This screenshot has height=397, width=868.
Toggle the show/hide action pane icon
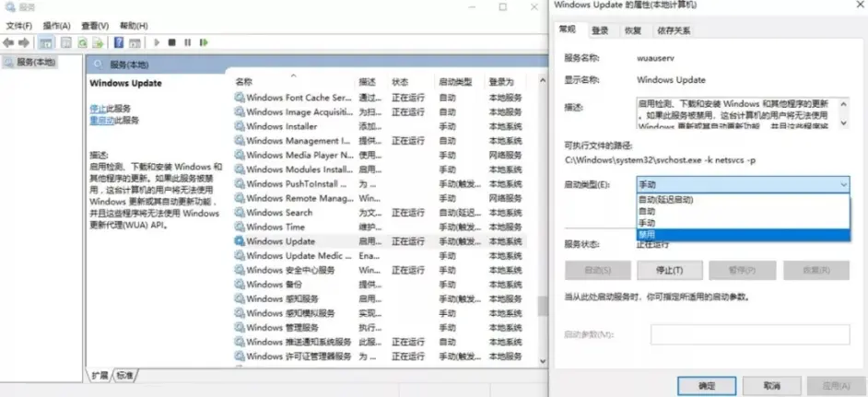click(x=135, y=42)
